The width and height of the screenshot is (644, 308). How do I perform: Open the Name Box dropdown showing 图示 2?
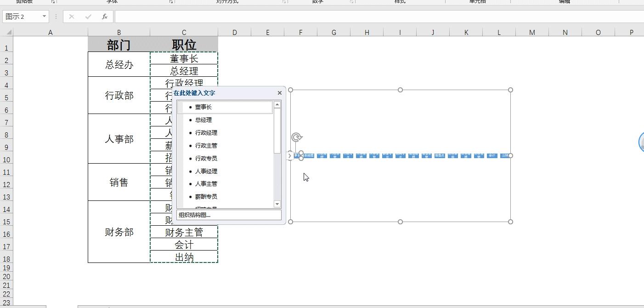[44, 17]
